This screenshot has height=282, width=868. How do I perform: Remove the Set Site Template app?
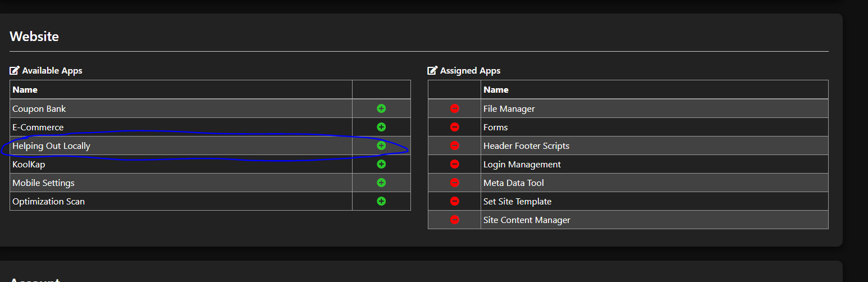(x=455, y=201)
